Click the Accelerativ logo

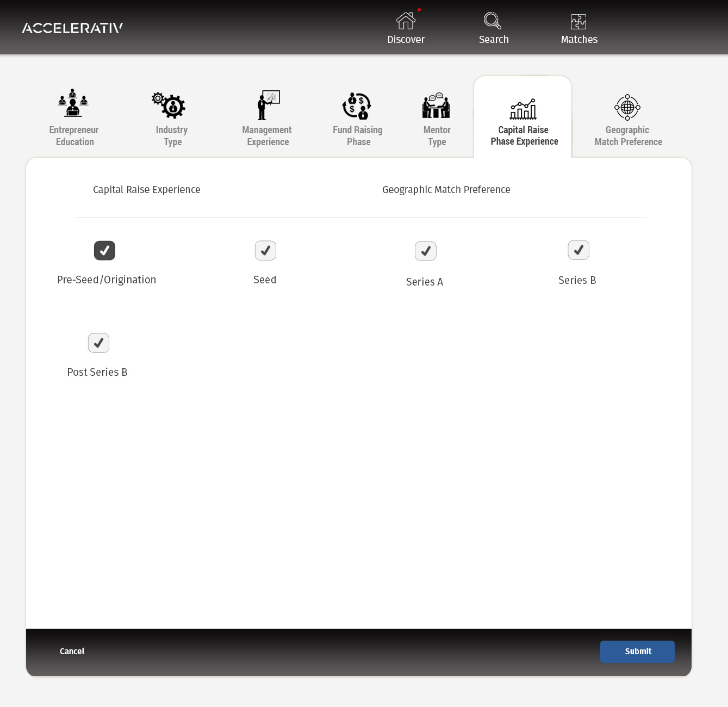point(72,28)
